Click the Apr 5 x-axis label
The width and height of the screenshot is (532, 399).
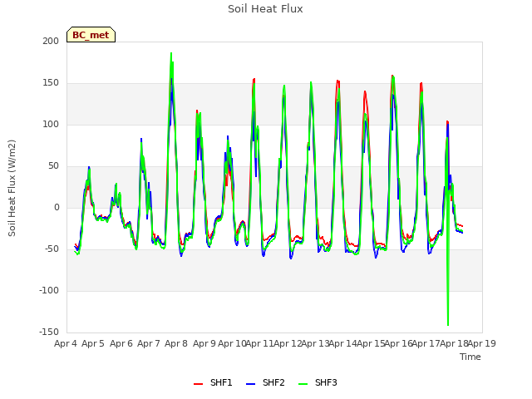coord(93,343)
